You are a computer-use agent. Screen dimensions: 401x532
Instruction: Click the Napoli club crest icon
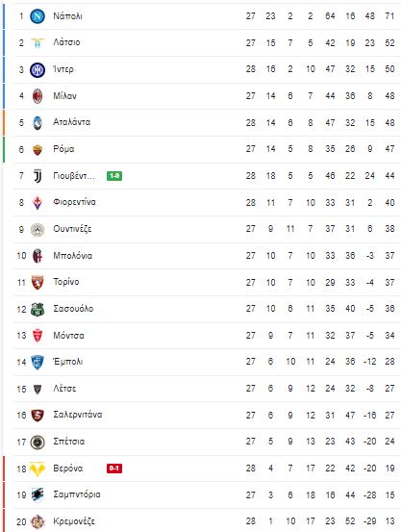point(38,16)
